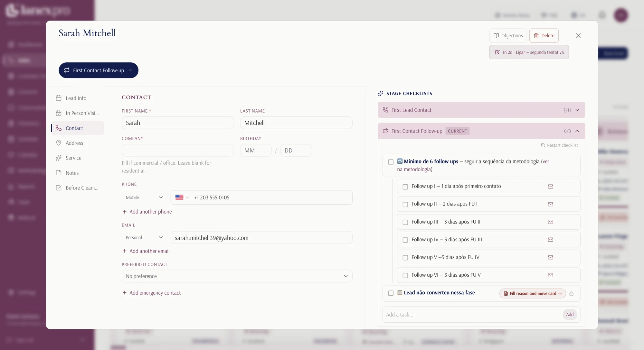The width and height of the screenshot is (644, 350).
Task: Close the Sarah Mitchell dialog
Action: pos(578,36)
